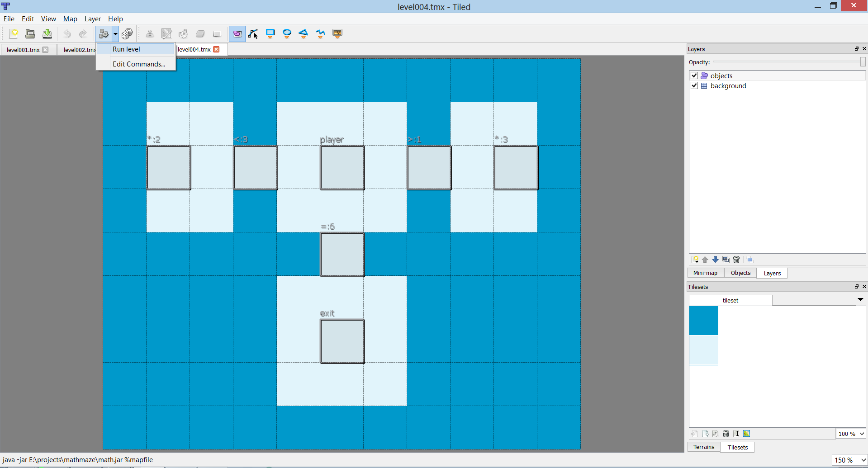
Task: Choose Run level from command dropdown
Action: point(136,49)
